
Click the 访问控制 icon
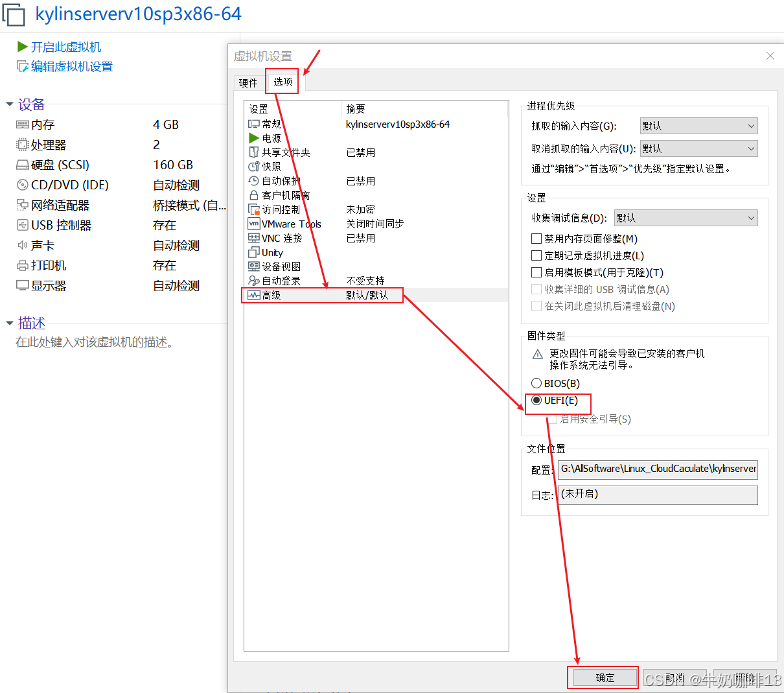pos(254,209)
